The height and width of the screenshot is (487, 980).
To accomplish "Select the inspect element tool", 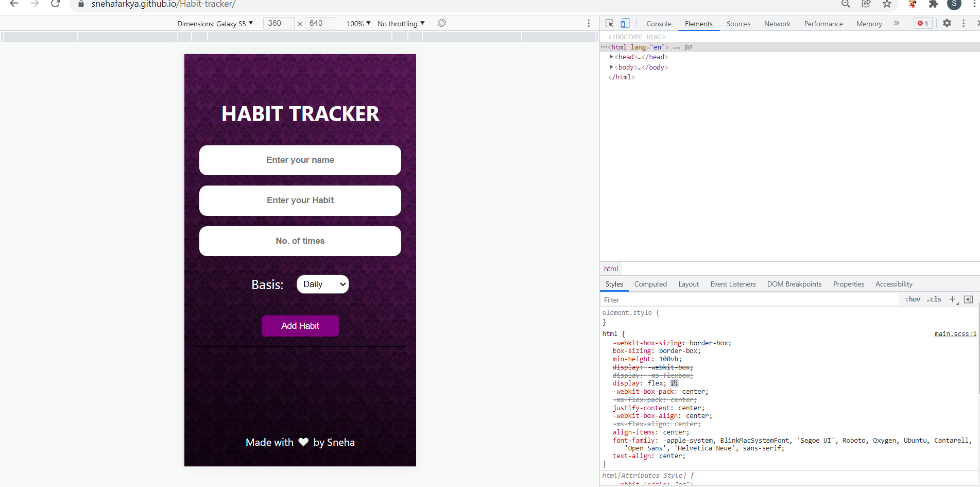I will pyautogui.click(x=610, y=23).
